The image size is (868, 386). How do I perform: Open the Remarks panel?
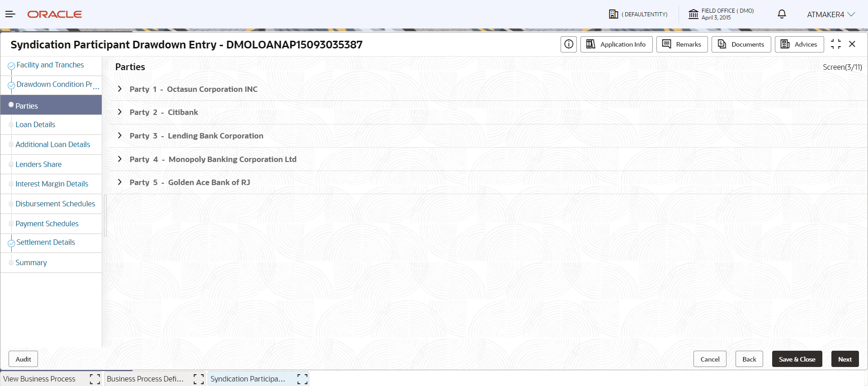[682, 44]
